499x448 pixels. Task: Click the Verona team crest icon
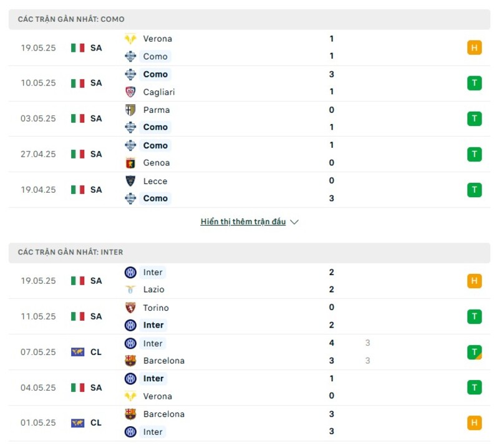[x=131, y=38]
